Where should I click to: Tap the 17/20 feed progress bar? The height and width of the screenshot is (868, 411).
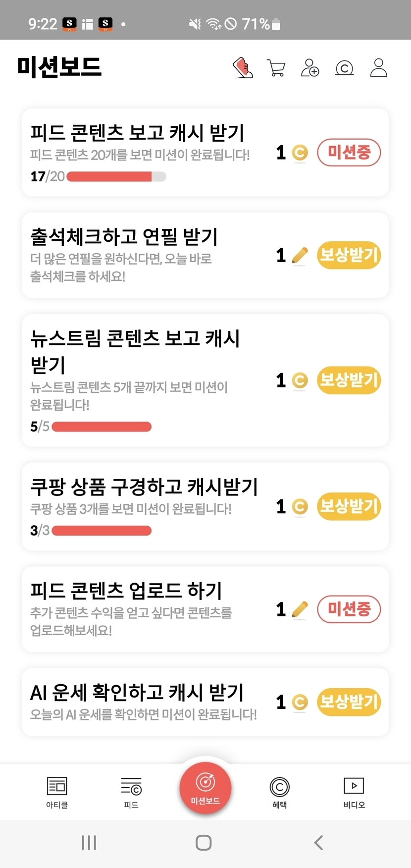(116, 176)
